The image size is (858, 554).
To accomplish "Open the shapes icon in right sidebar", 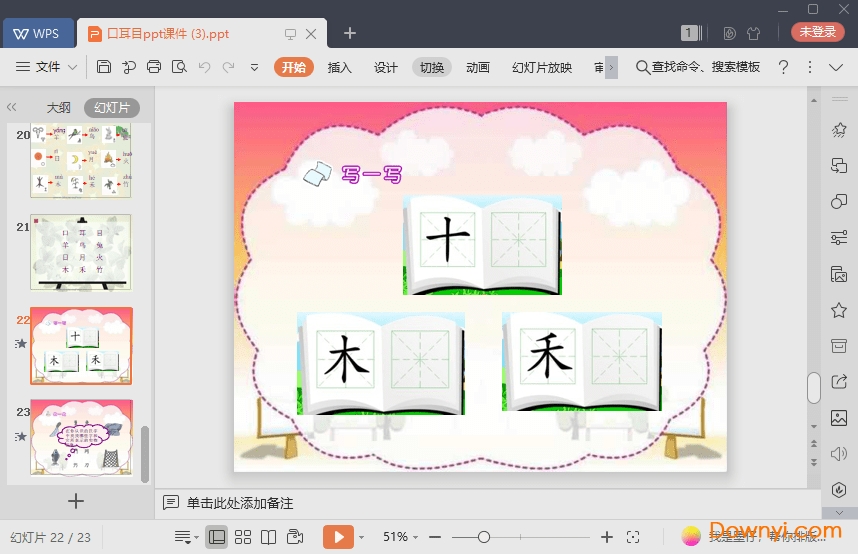I will 839,201.
